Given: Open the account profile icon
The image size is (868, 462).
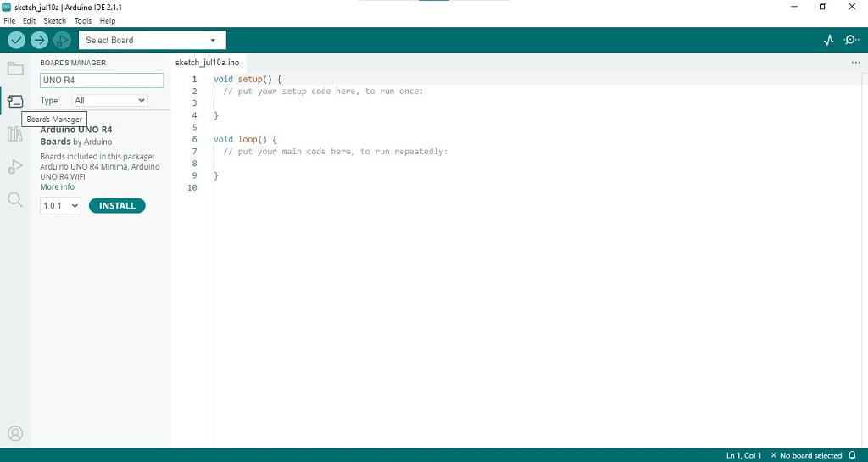Looking at the screenshot, I should pyautogui.click(x=15, y=433).
